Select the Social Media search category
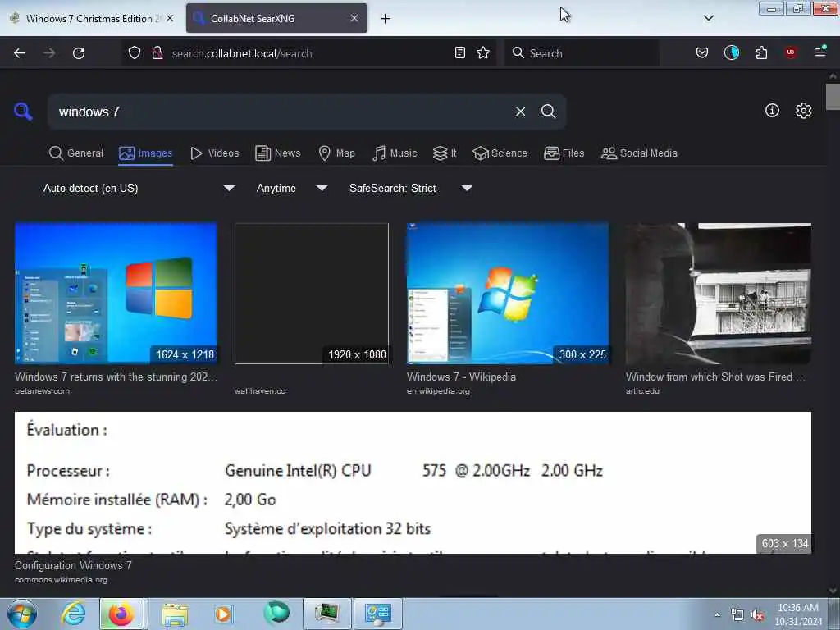Image resolution: width=840 pixels, height=630 pixels. pyautogui.click(x=639, y=153)
